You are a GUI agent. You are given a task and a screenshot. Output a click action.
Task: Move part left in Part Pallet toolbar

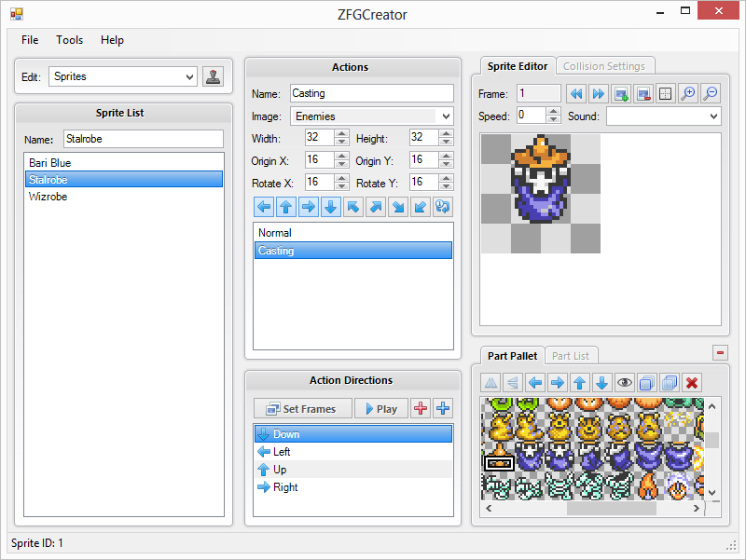[x=535, y=382]
